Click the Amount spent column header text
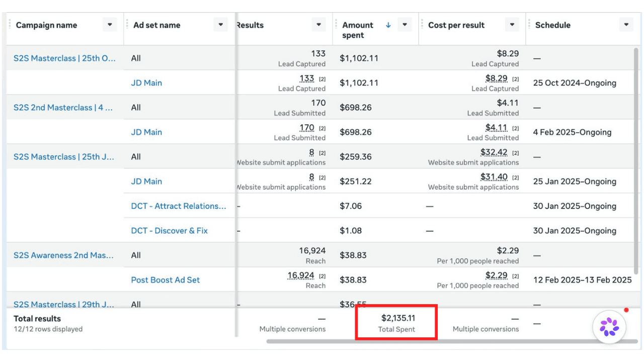 [358, 30]
